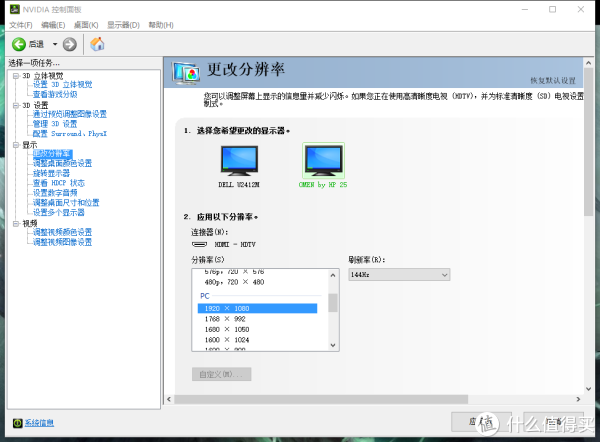Open 查看游戏分级 task
The width and height of the screenshot is (600, 442).
(x=55, y=94)
